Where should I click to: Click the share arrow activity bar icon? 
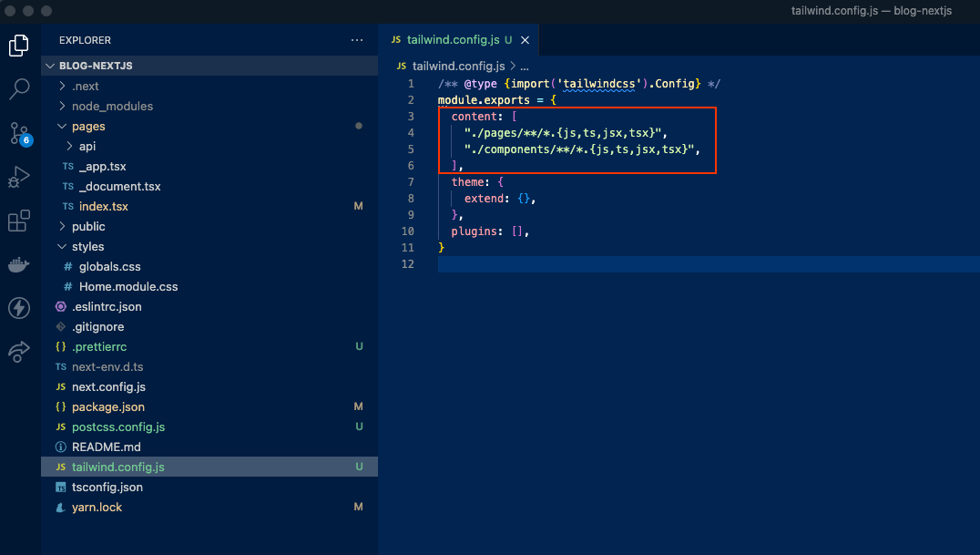tap(19, 352)
